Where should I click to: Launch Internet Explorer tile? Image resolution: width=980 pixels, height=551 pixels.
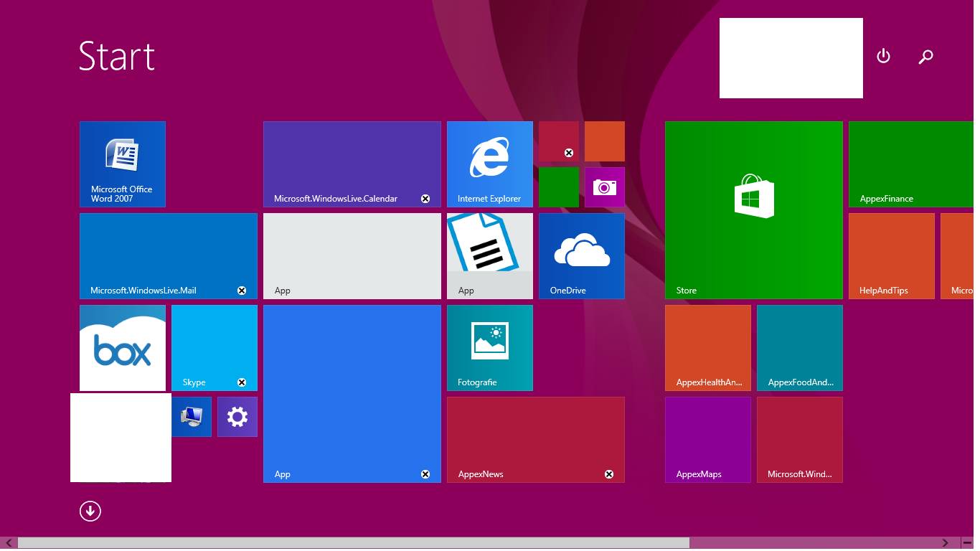tap(490, 164)
